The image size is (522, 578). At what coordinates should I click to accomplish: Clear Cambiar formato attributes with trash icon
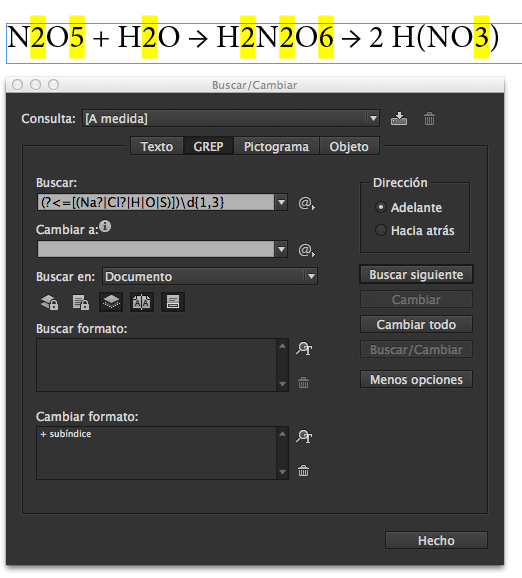pyautogui.click(x=303, y=470)
